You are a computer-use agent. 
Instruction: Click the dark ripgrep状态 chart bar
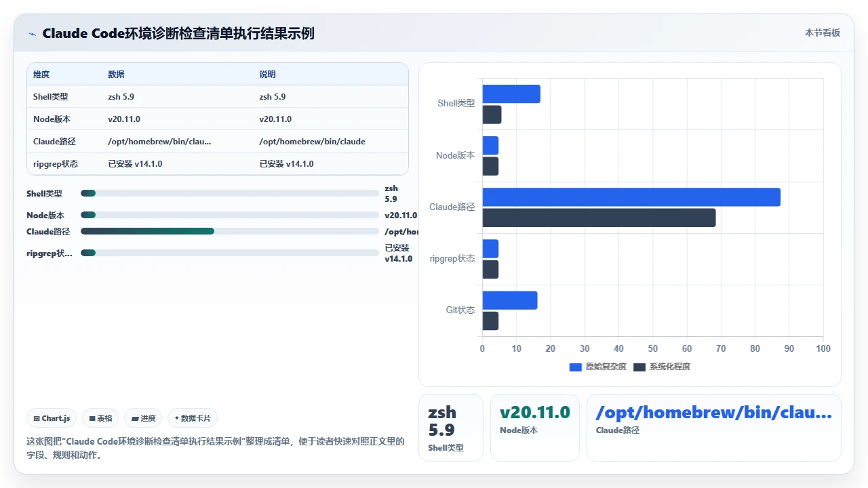click(x=490, y=270)
